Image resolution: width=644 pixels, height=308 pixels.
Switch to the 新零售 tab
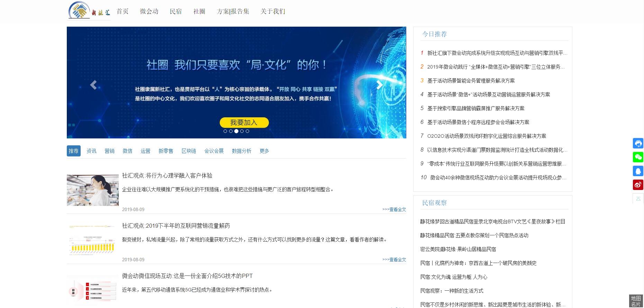pos(166,151)
